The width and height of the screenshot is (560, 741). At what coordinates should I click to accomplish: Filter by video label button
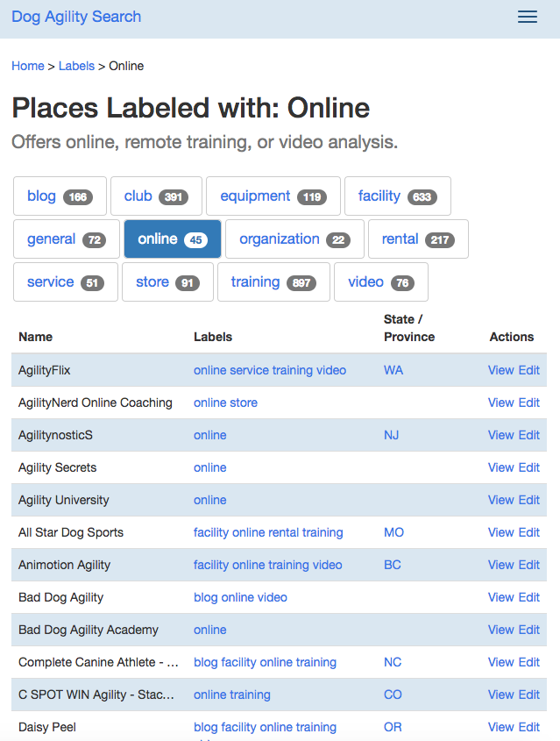(x=381, y=282)
